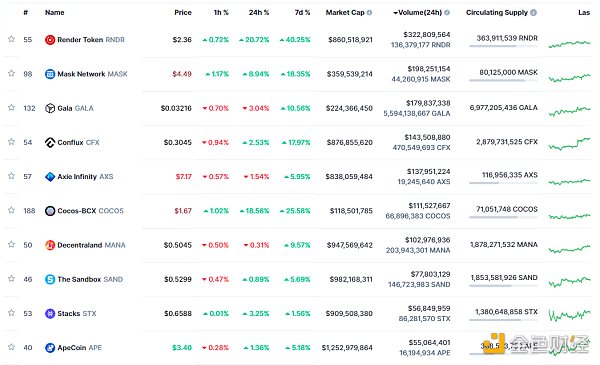Click the Axie Infinity coin logo
The width and height of the screenshot is (600, 365).
[50, 177]
